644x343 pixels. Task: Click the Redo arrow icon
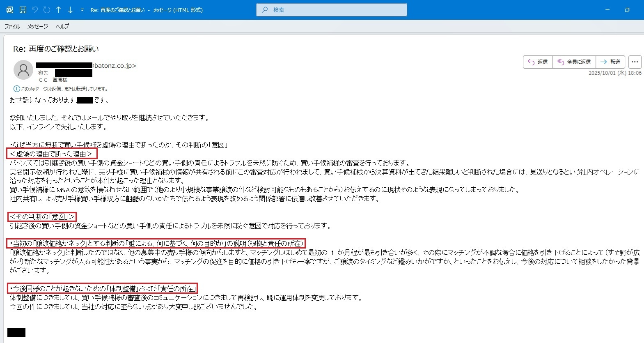[x=47, y=10]
